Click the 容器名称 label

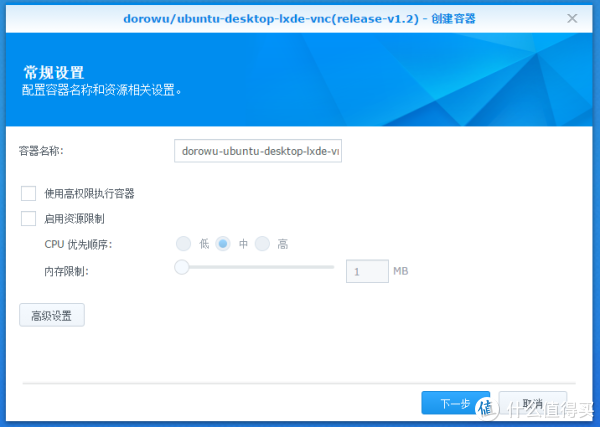point(41,151)
